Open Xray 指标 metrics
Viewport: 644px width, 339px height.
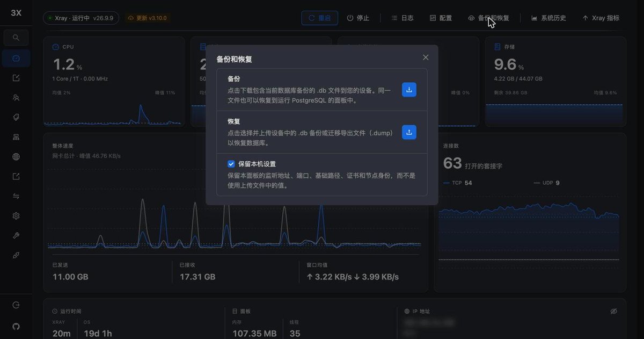(601, 18)
